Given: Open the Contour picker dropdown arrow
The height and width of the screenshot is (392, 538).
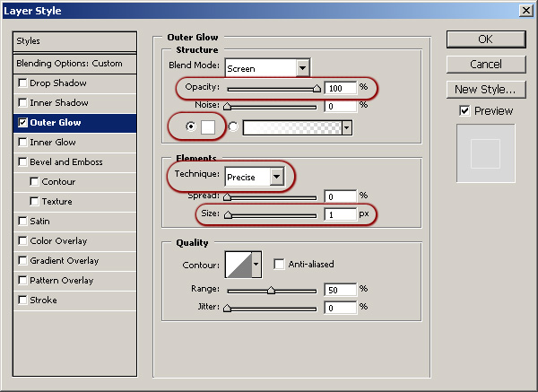Looking at the screenshot, I should [x=257, y=264].
